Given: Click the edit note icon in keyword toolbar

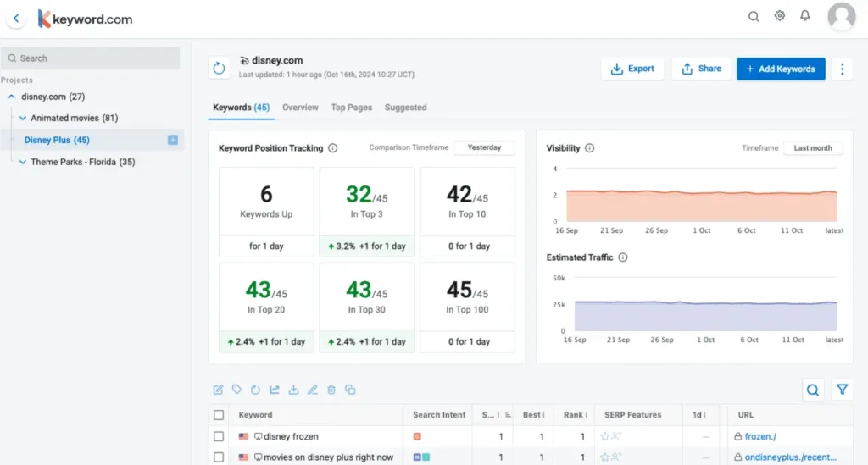Looking at the screenshot, I should [x=218, y=390].
